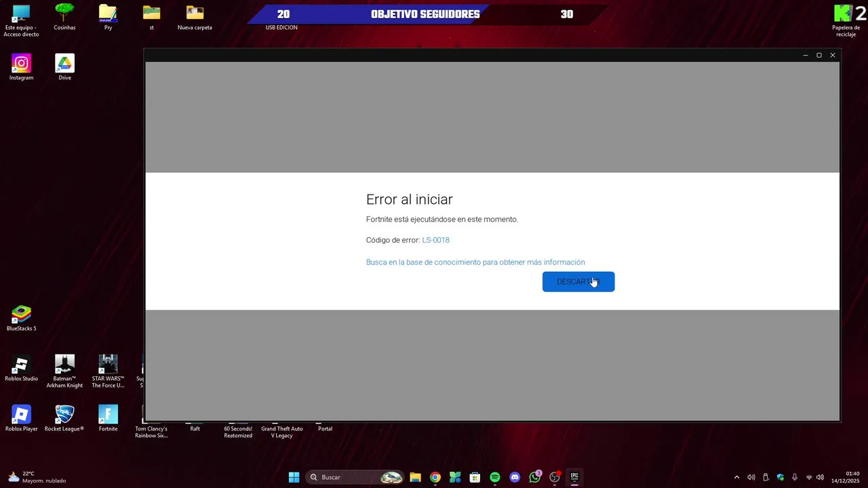Open the Papelera de reciclaje icon
This screenshot has height=488, width=868.
(846, 20)
